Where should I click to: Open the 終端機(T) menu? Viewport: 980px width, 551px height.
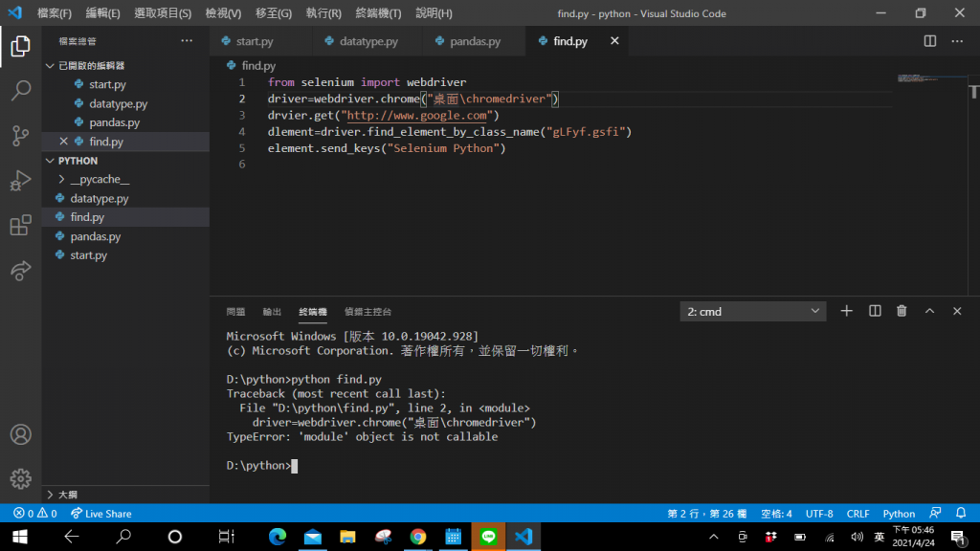tap(378, 13)
